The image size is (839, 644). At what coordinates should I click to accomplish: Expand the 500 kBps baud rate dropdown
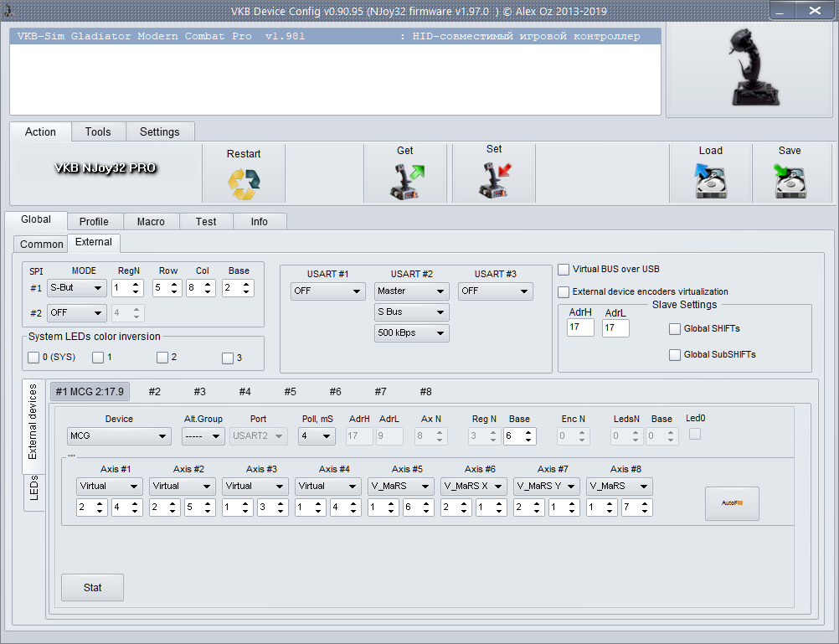click(411, 333)
